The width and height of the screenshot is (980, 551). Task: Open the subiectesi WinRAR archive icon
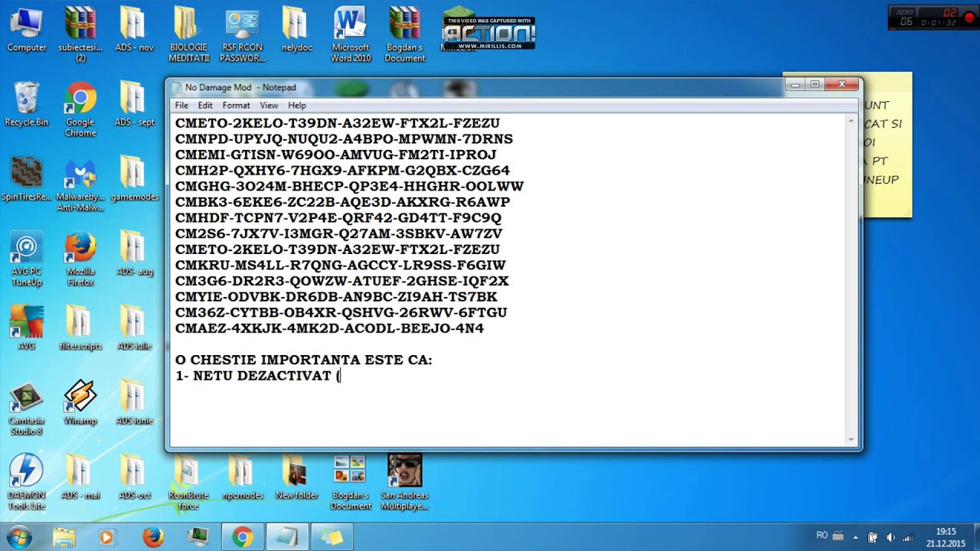80,34
